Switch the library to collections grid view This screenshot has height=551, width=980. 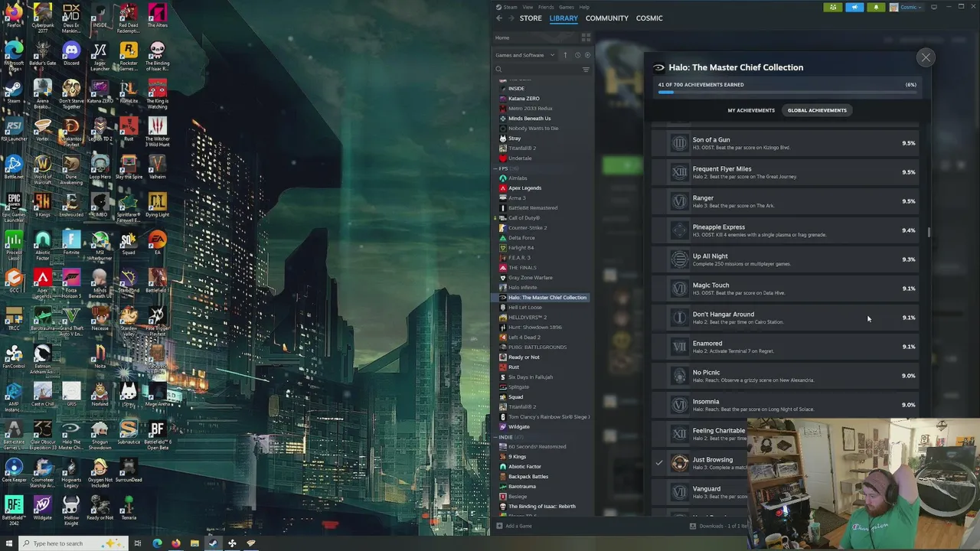586,37
